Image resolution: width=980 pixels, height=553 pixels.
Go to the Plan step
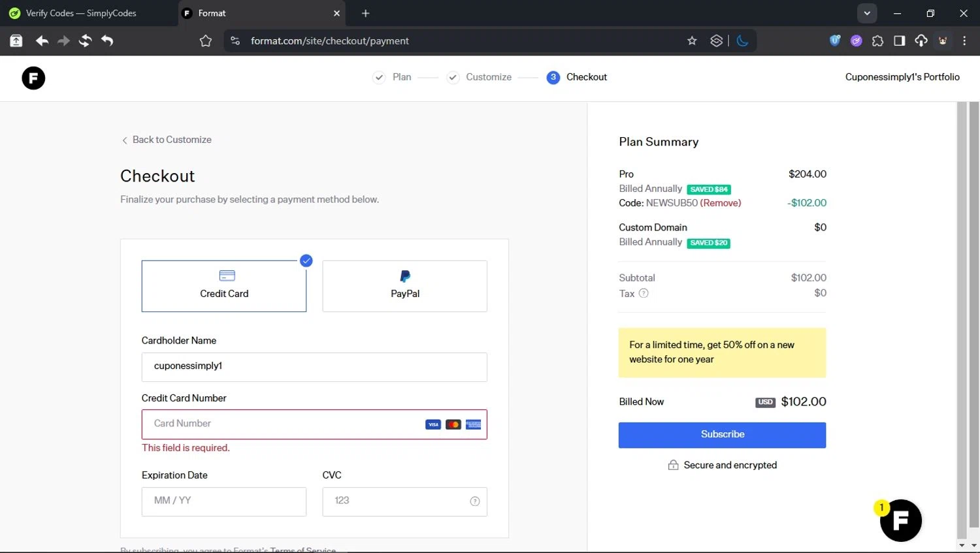pyautogui.click(x=392, y=77)
